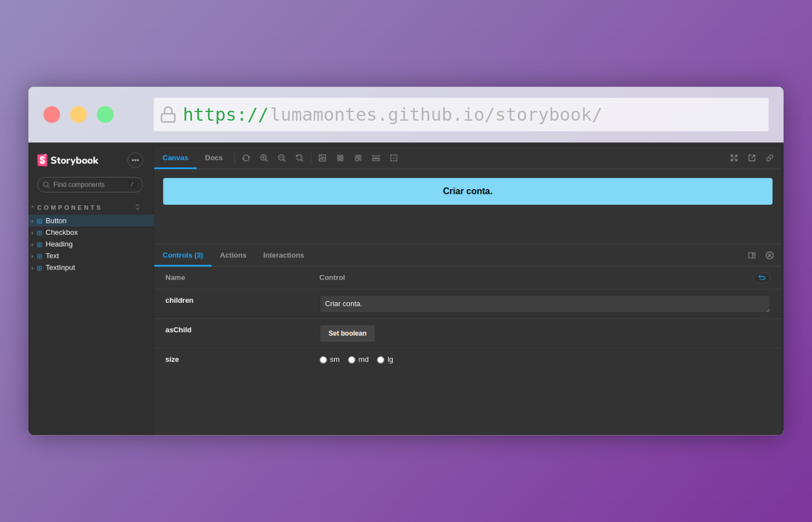Toggle element outlines in preview
The height and width of the screenshot is (522, 812).
click(x=394, y=158)
